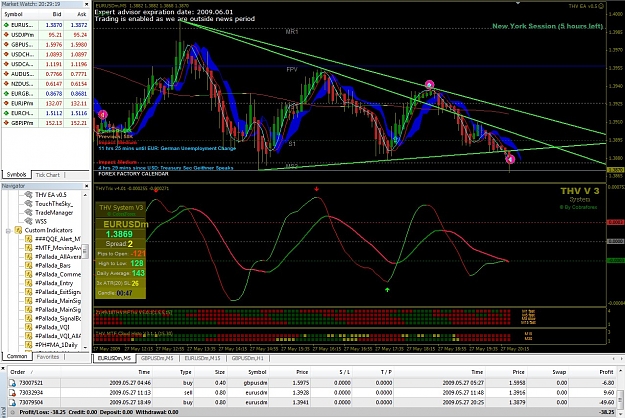The width and height of the screenshot is (625, 418).
Task: Sort Market Watch by Symbol column header
Action: pyautogui.click(x=20, y=14)
